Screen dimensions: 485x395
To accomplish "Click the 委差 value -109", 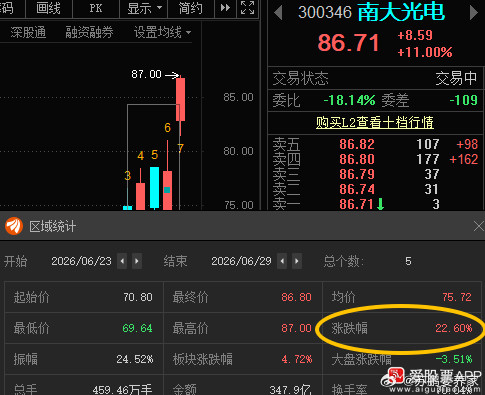I will click(x=463, y=100).
